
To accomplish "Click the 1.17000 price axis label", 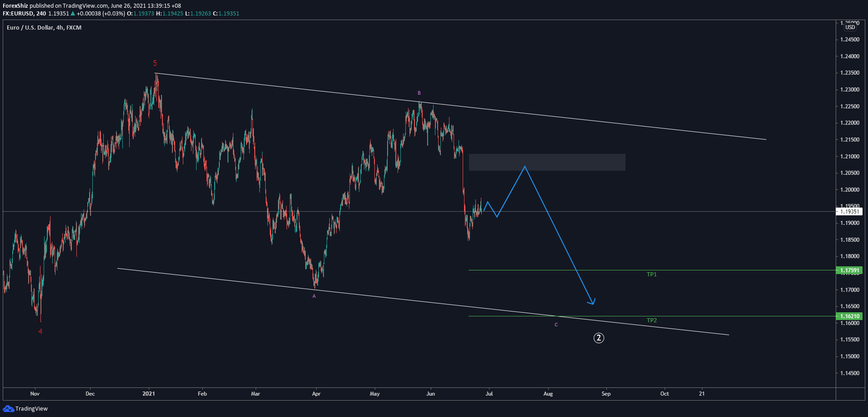I will 850,290.
